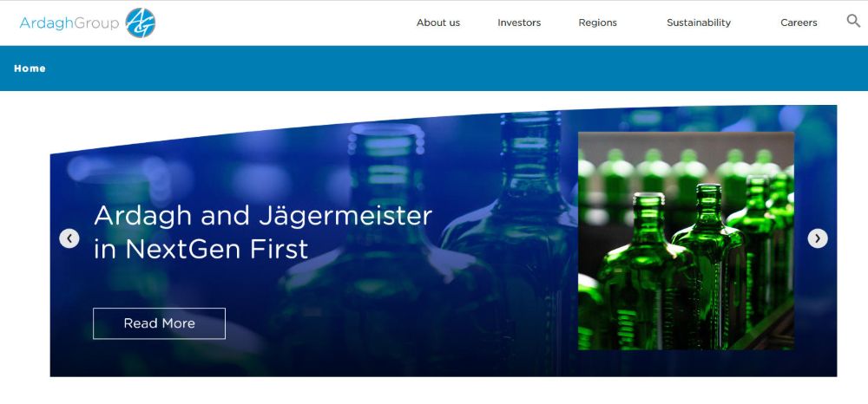Expand the Careers navigation item
This screenshot has width=868, height=404.
pos(799,23)
